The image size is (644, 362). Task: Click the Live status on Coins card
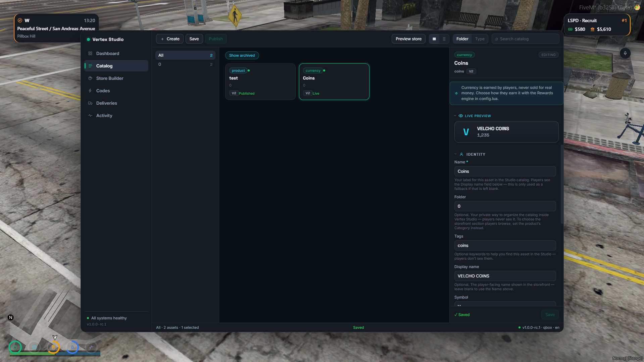[x=316, y=94]
